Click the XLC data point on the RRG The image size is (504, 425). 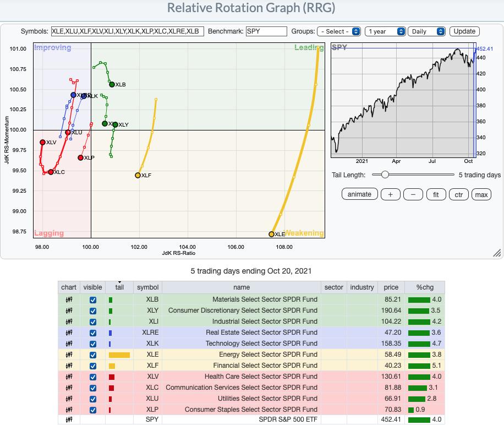click(51, 172)
